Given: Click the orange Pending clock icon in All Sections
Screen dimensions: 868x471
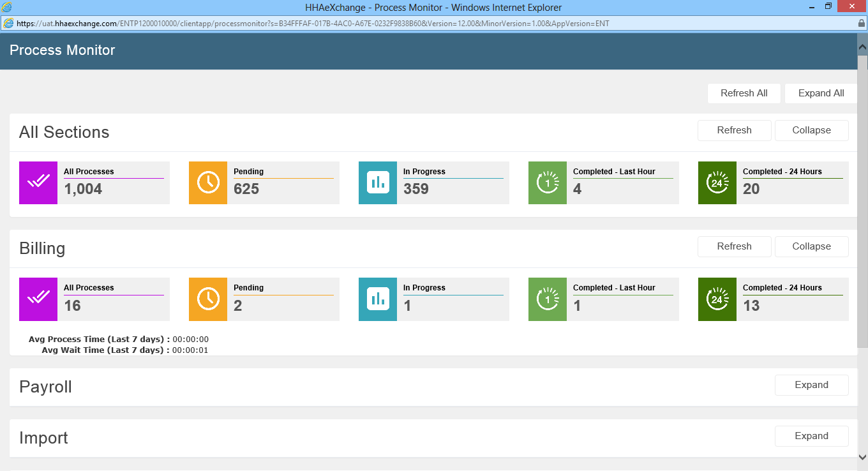Looking at the screenshot, I should (208, 183).
